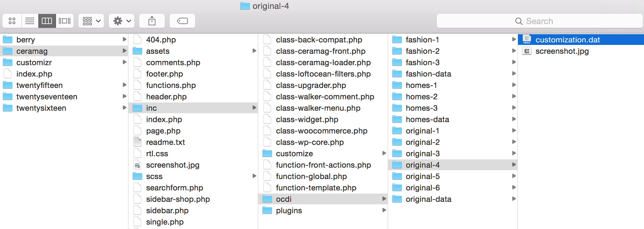
Task: Click the original-4 title bar folder icon
Action: pyautogui.click(x=245, y=6)
